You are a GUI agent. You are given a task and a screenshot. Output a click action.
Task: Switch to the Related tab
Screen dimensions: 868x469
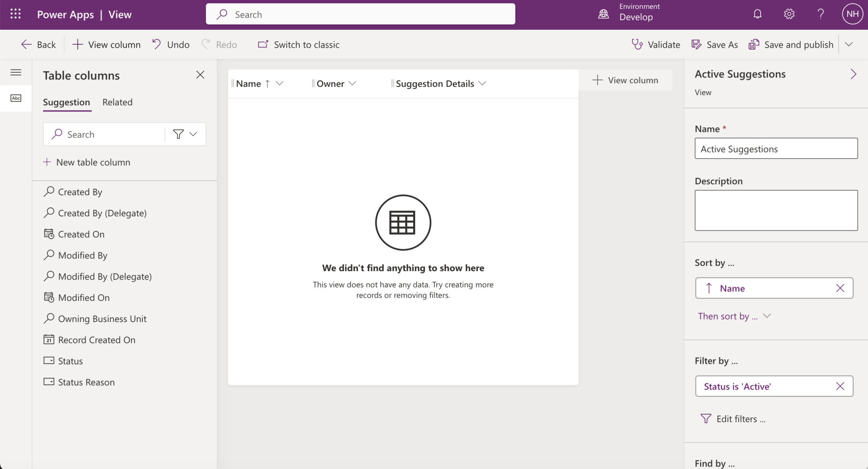click(x=117, y=102)
